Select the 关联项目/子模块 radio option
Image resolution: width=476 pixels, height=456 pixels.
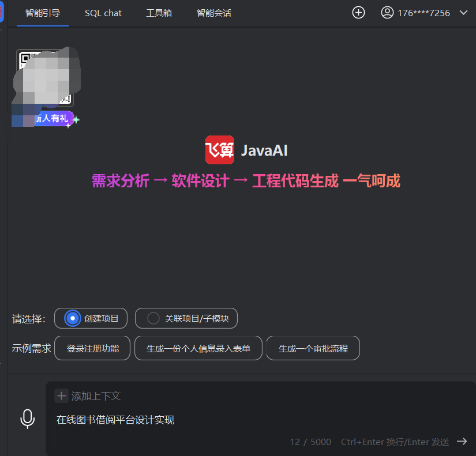[x=186, y=318]
